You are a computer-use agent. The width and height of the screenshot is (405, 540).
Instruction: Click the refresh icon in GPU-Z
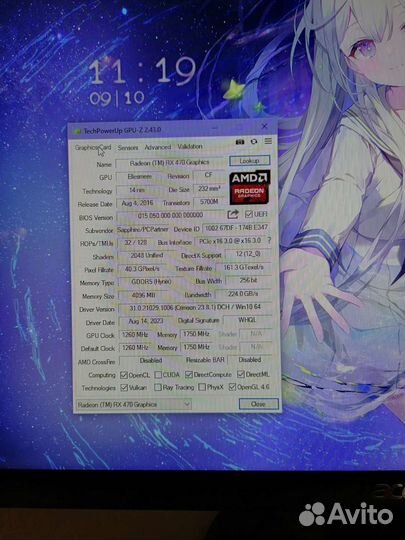tap(254, 141)
